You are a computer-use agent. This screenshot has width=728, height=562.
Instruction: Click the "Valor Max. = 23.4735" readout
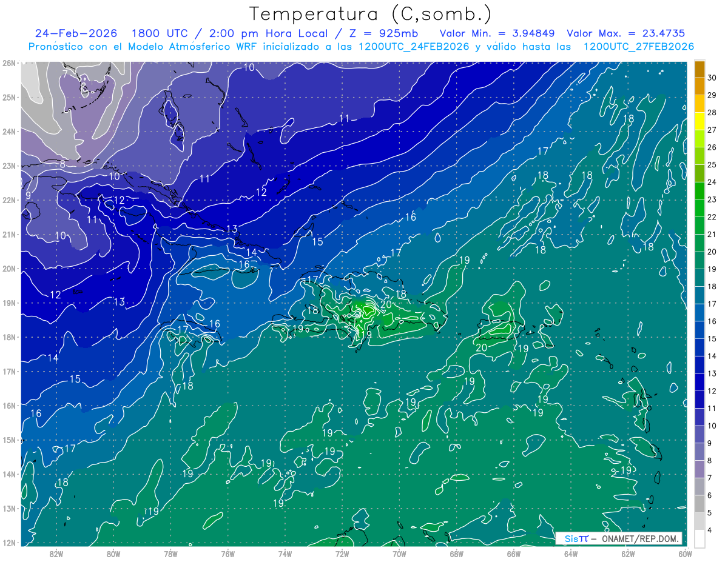pyautogui.click(x=625, y=33)
